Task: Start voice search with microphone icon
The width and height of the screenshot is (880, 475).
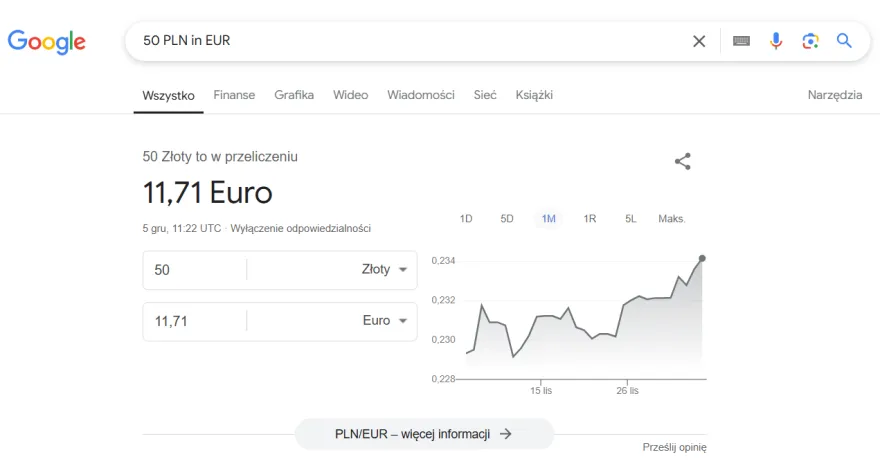Action: [x=776, y=41]
